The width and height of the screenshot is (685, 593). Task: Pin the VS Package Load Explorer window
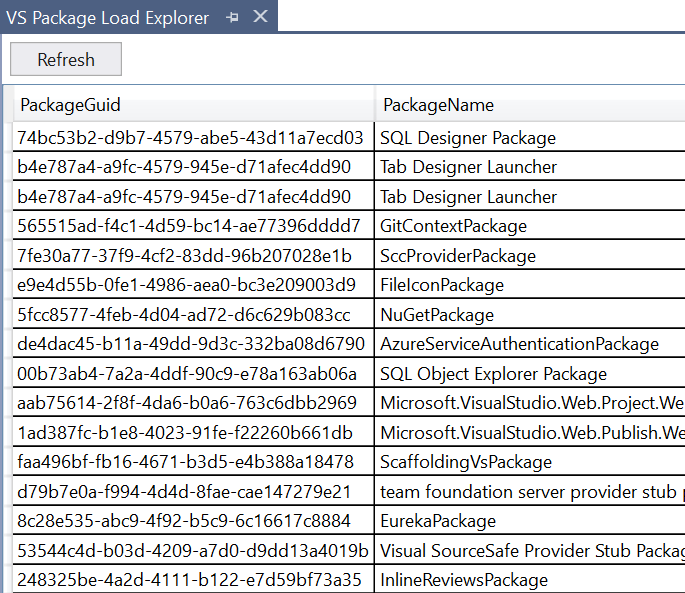point(232,17)
